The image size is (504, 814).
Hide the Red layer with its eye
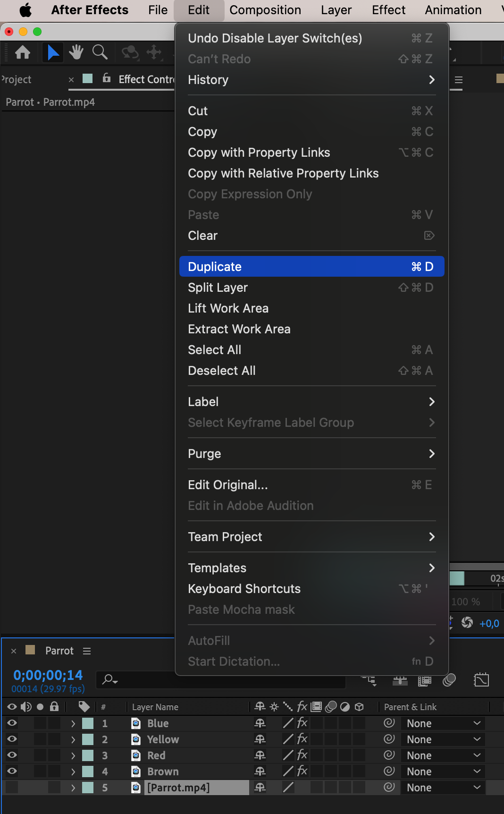[x=12, y=755]
